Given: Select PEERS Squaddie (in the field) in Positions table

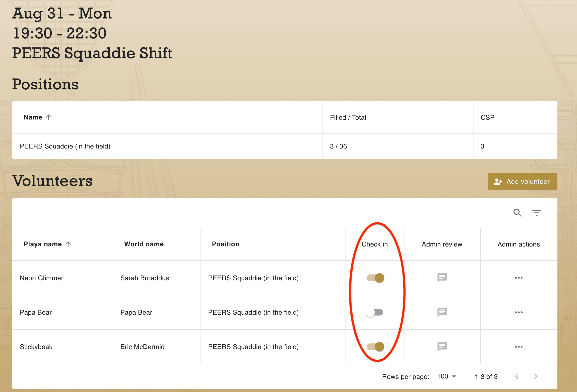Looking at the screenshot, I should point(65,146).
